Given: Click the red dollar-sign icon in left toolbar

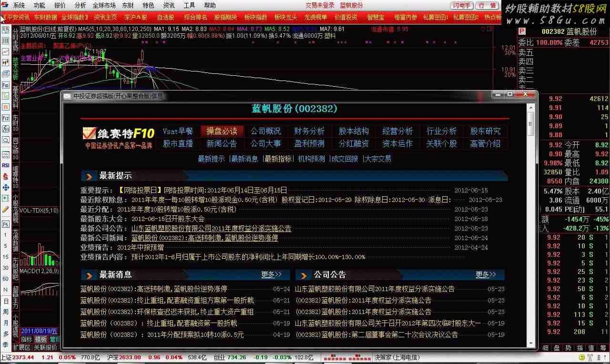Looking at the screenshot, I should click(6, 176).
